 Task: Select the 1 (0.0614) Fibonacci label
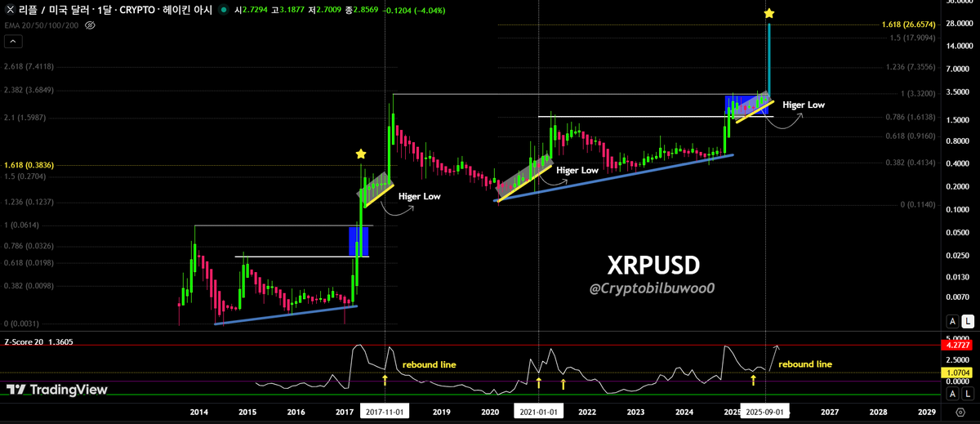tap(23, 225)
